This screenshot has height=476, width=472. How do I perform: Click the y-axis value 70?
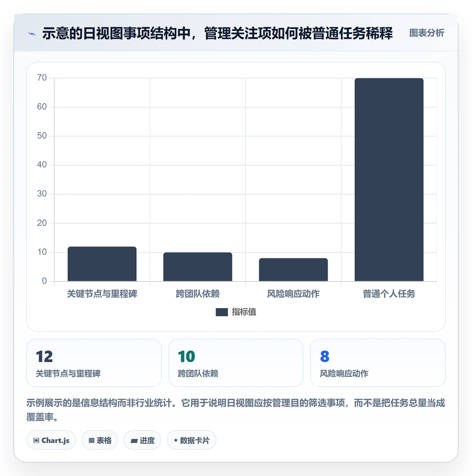42,78
